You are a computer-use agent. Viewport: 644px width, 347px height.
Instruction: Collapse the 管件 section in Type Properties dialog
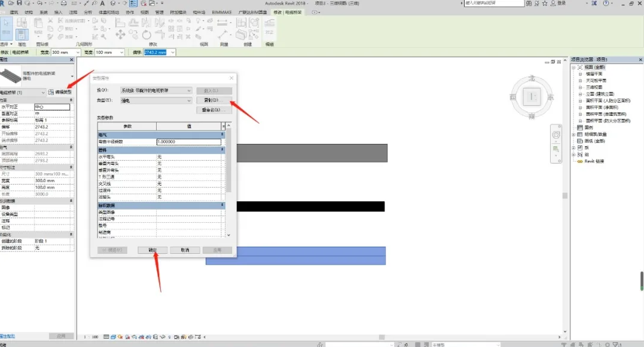(x=222, y=150)
